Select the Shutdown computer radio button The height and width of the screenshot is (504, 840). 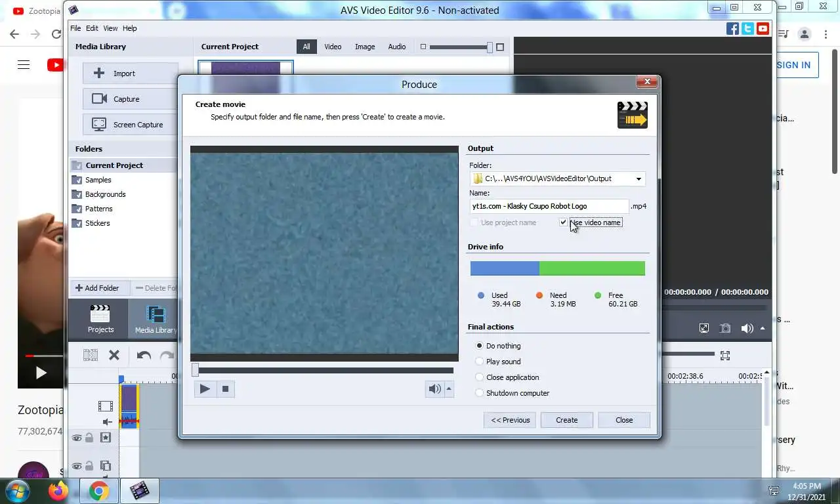[x=479, y=393]
